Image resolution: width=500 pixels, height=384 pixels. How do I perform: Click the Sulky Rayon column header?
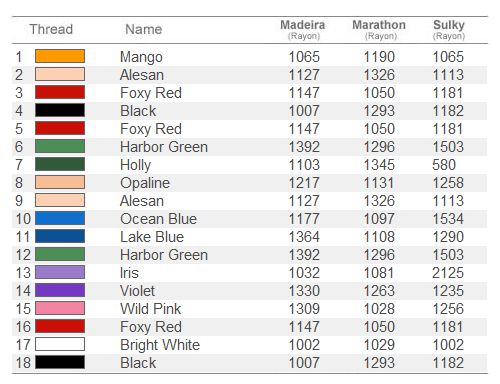[449, 29]
